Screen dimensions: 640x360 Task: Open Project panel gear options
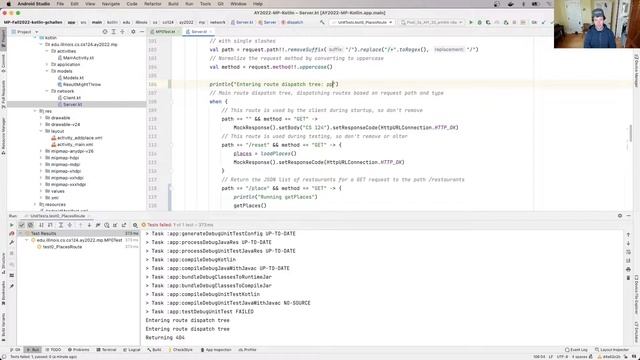pos(133,31)
